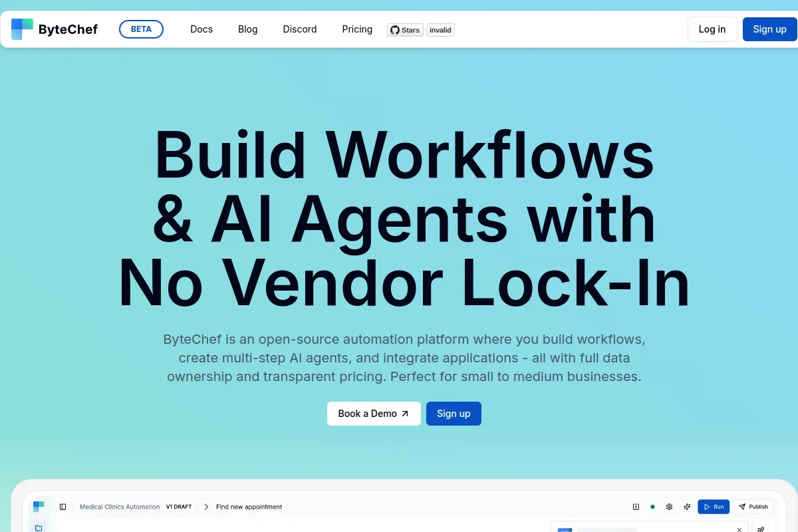Click the 'invalid' stars count badge
Screen dimensions: 798x532
[x=440, y=30]
